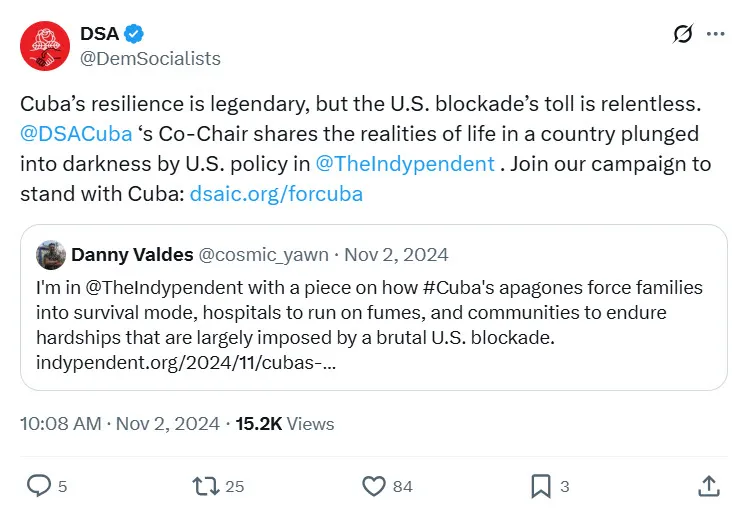View the 15.2K Views analytics
Image resolution: width=748 pixels, height=513 pixels.
[285, 424]
